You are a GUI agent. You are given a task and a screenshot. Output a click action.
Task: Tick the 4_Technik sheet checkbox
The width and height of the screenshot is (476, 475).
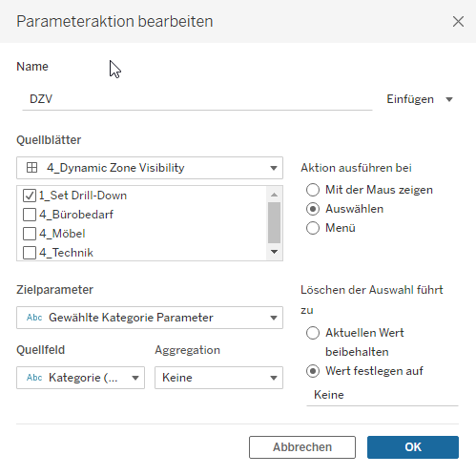tap(30, 253)
